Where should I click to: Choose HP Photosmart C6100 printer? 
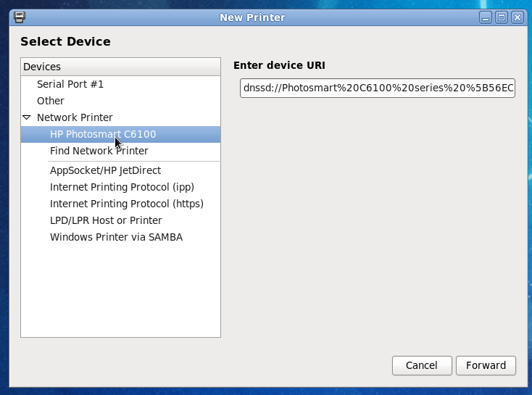(x=103, y=134)
